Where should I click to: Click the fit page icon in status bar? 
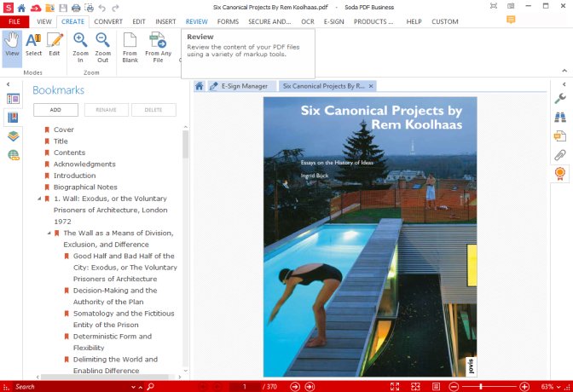pos(436,387)
